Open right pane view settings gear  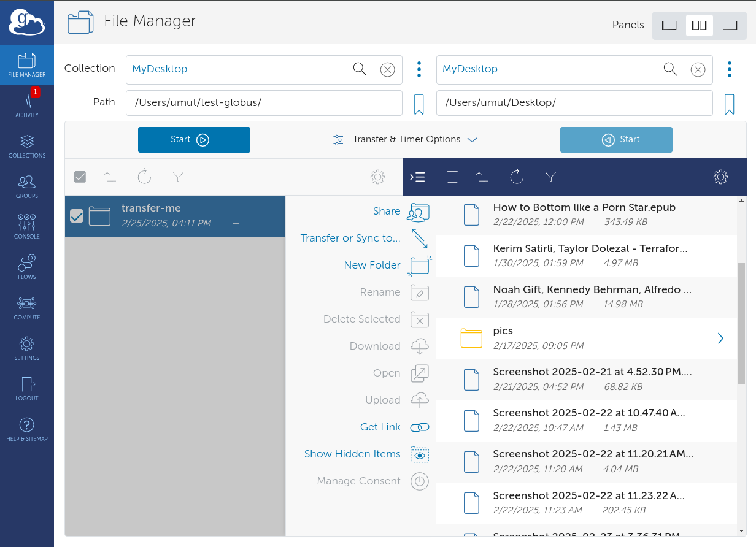pyautogui.click(x=720, y=177)
